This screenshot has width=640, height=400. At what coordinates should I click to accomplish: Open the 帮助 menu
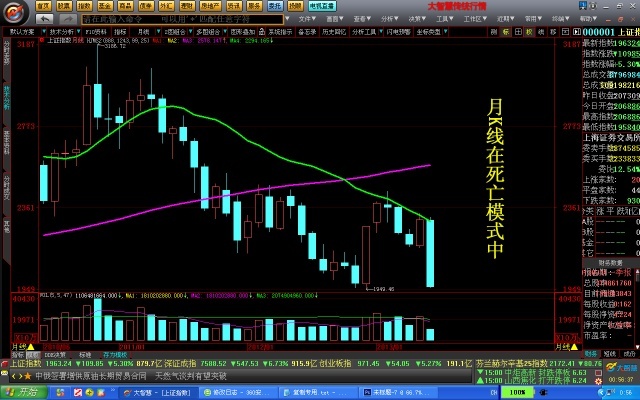pyautogui.click(x=588, y=19)
